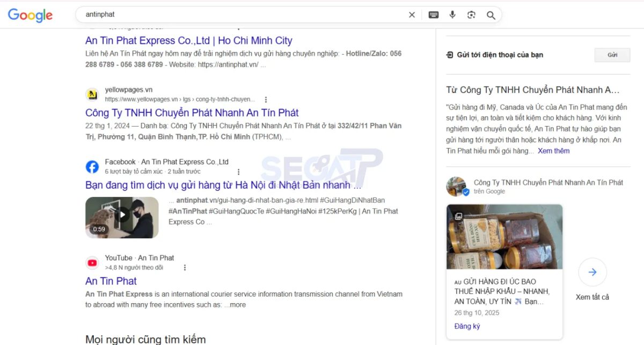
Task: Expand the business description via 'Xem thêm'
Action: [553, 151]
